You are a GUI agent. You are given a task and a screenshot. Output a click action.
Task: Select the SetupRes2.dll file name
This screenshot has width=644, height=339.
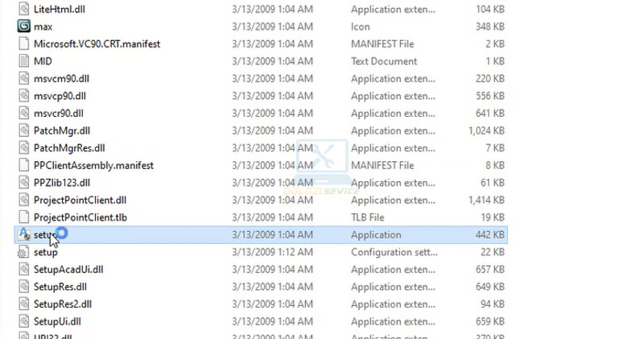pos(62,304)
